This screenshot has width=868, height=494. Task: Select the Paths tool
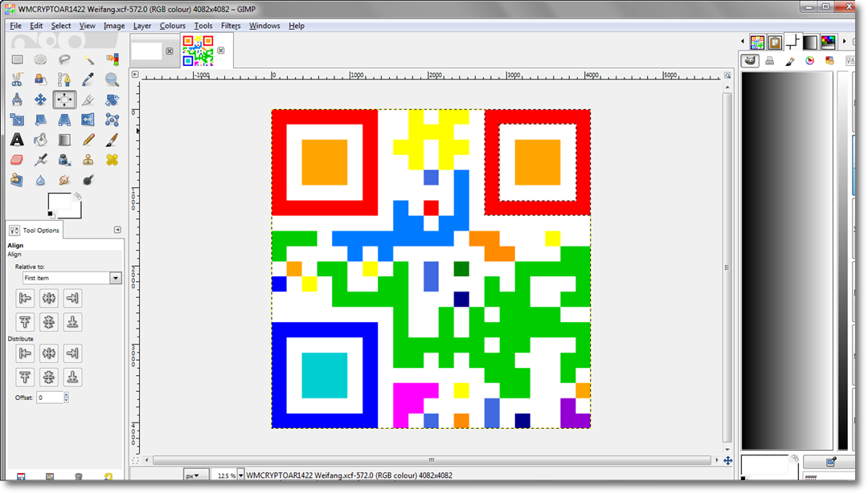64,80
